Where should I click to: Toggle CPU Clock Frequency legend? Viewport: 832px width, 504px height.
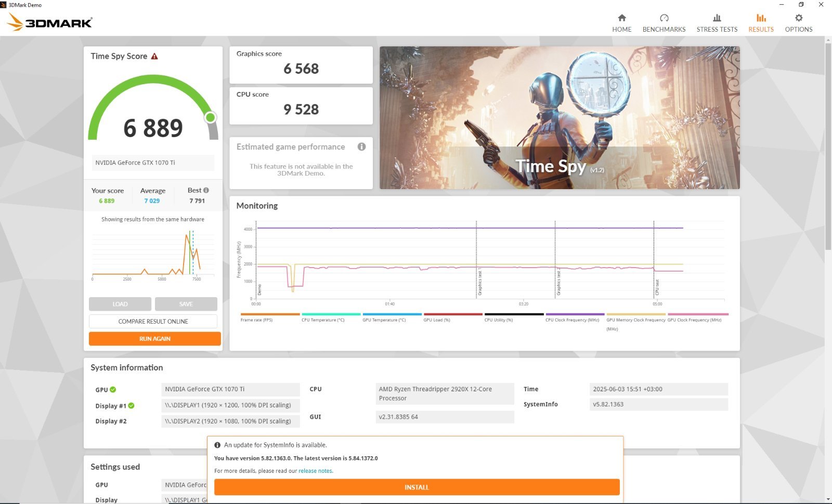(x=575, y=317)
